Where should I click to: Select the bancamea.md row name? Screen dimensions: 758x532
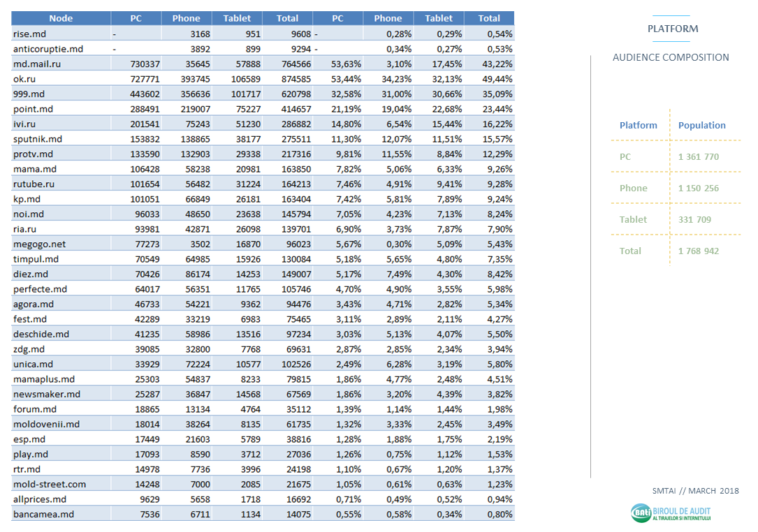point(43,515)
